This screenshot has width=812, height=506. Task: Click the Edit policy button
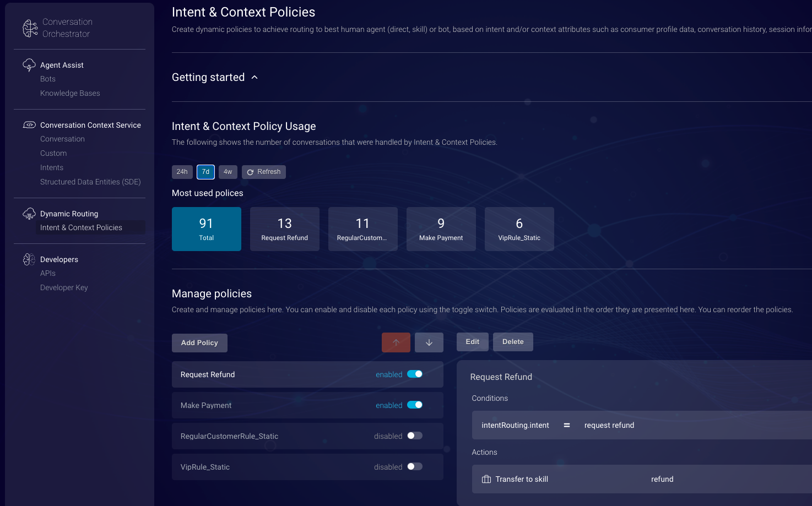[x=473, y=342]
